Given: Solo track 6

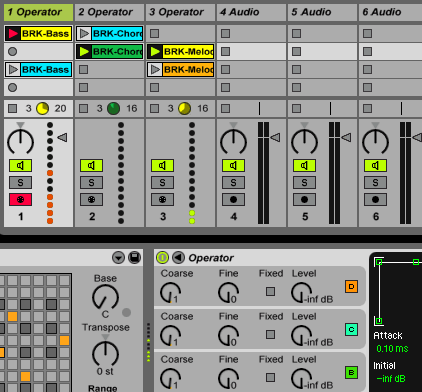Looking at the screenshot, I should point(375,182).
